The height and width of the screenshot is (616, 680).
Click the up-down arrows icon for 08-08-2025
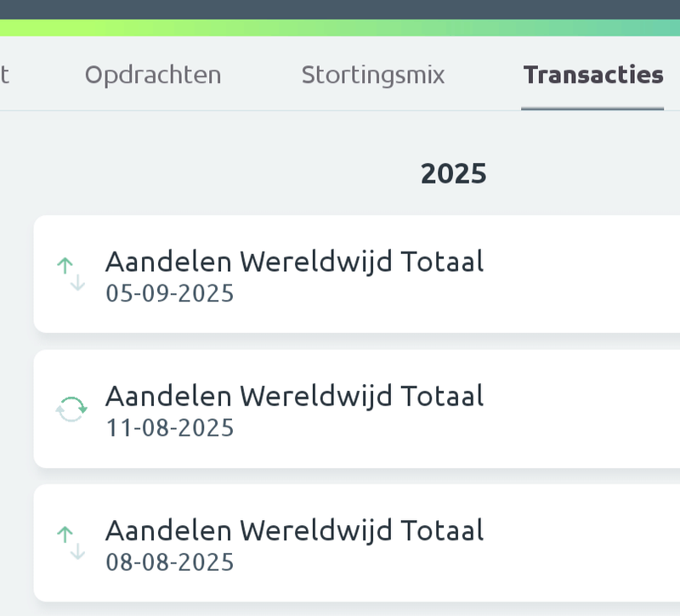pos(71,543)
